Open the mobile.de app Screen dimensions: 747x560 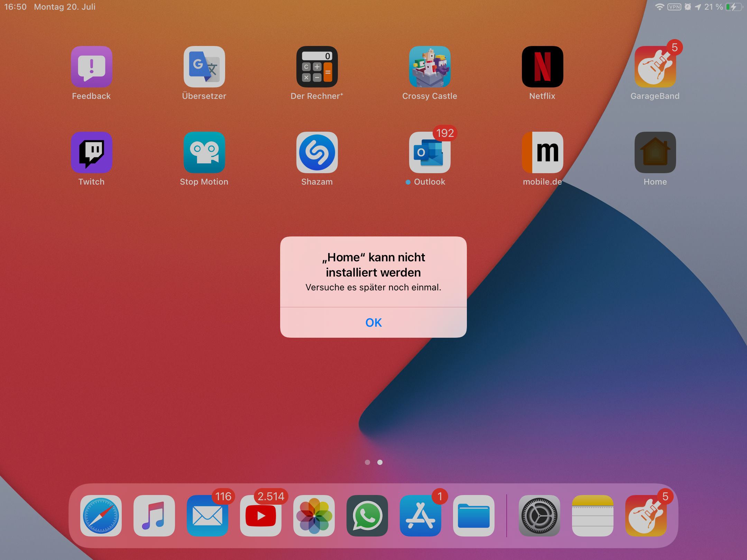pos(542,152)
